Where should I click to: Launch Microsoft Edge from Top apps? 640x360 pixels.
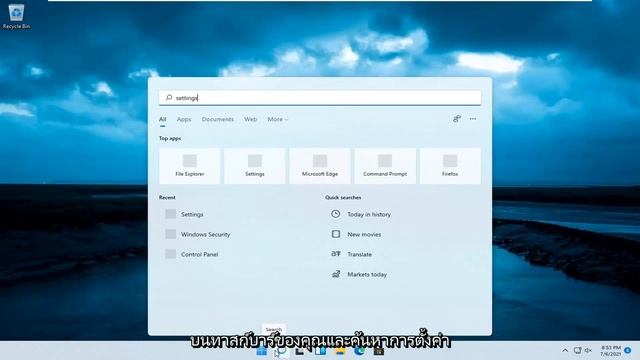[320, 166]
